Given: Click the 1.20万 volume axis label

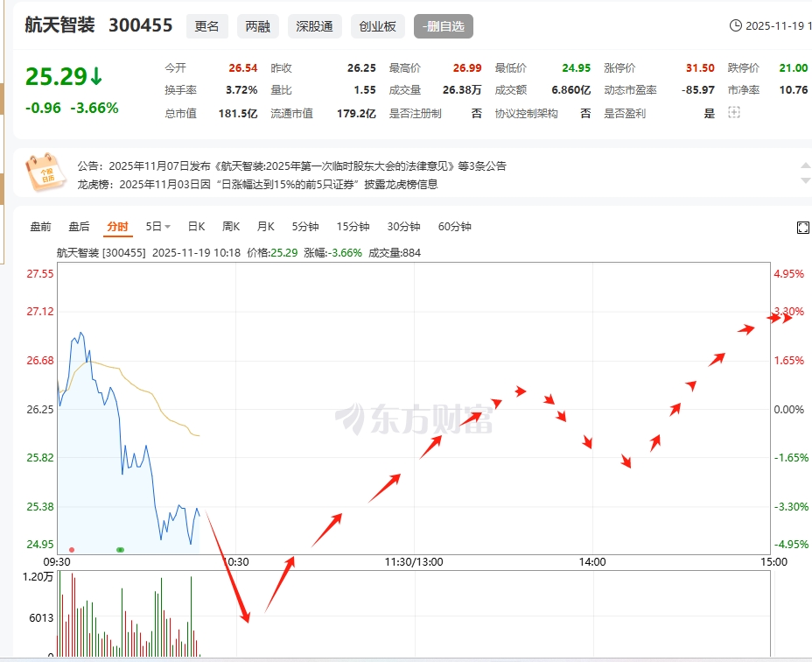Looking at the screenshot, I should [x=38, y=577].
